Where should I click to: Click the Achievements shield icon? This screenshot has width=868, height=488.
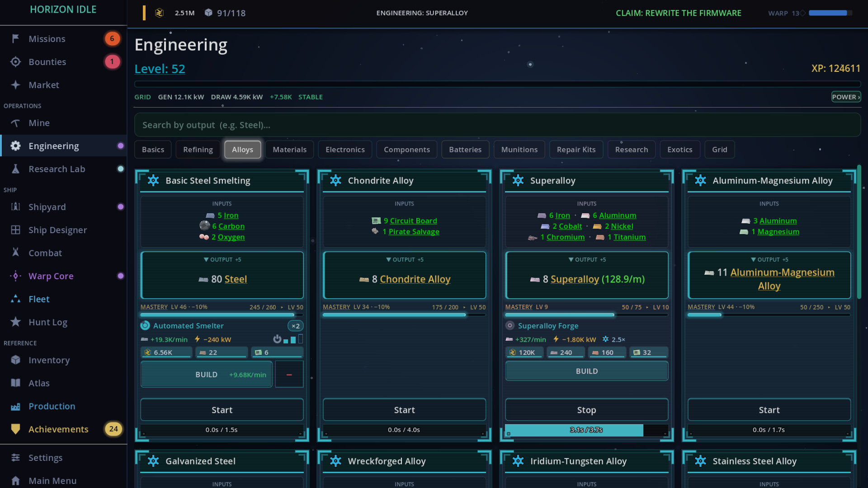point(15,429)
